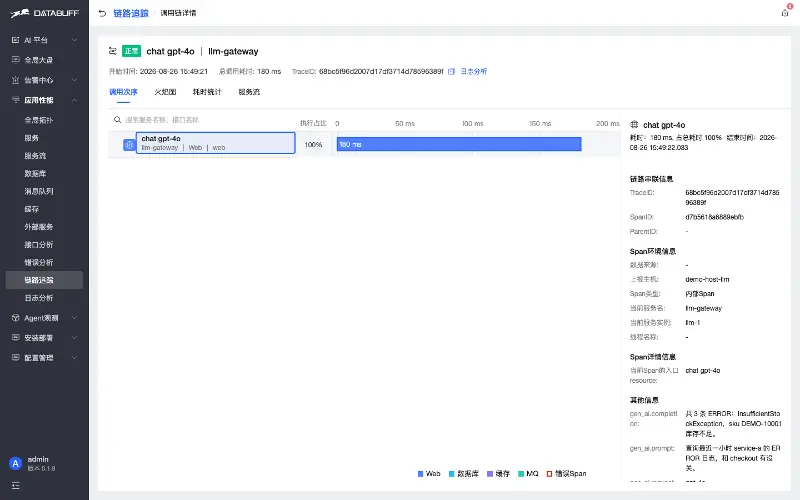The height and width of the screenshot is (500, 800).
Task: Toggle the 错误Span legend filter
Action: point(566,473)
